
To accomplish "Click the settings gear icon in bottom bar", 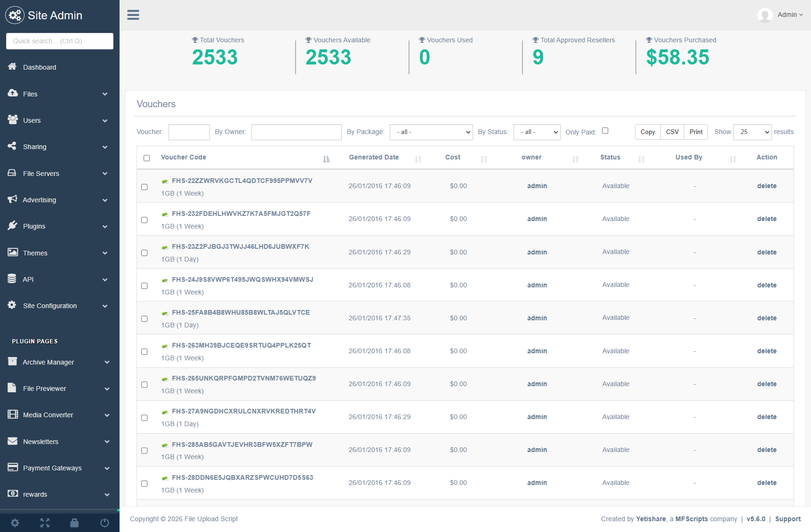I will pos(15,523).
